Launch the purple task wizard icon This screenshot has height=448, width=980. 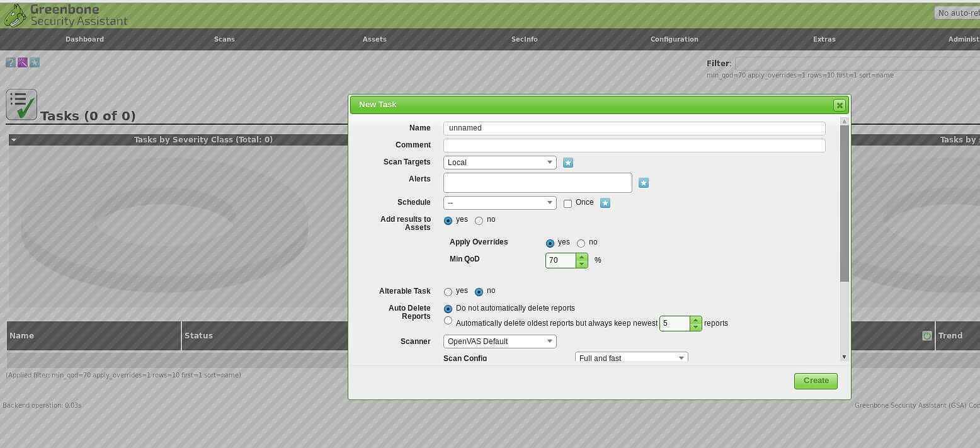point(23,62)
